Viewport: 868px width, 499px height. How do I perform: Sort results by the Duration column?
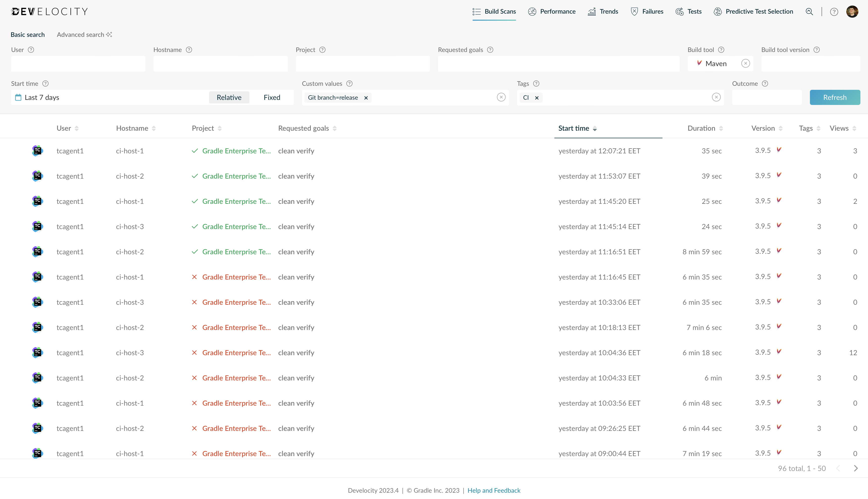coord(701,128)
